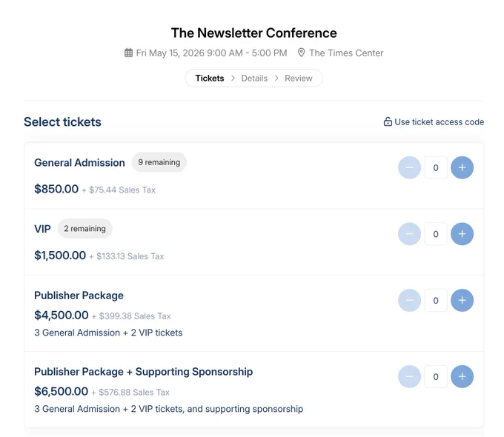Go to the Details step
The width and height of the screenshot is (504, 437).
254,78
